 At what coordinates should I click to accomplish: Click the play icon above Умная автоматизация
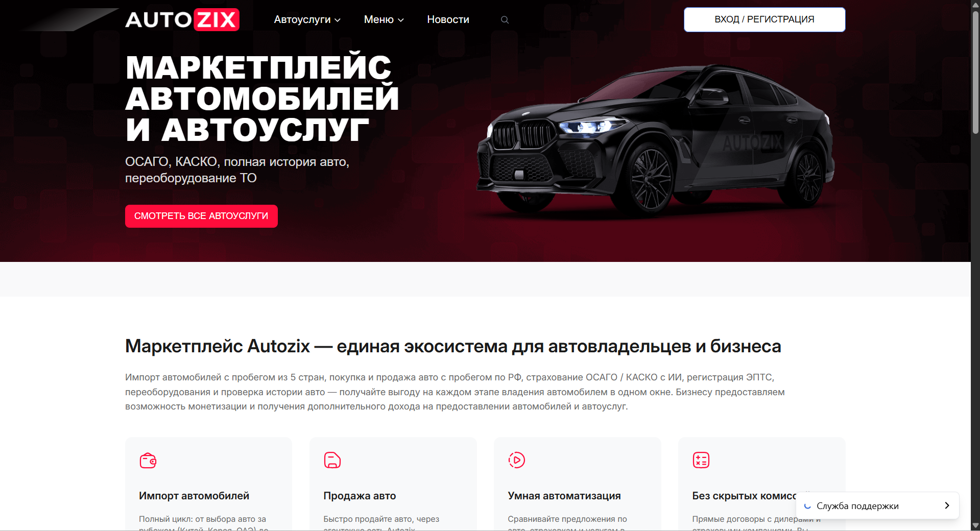[517, 460]
